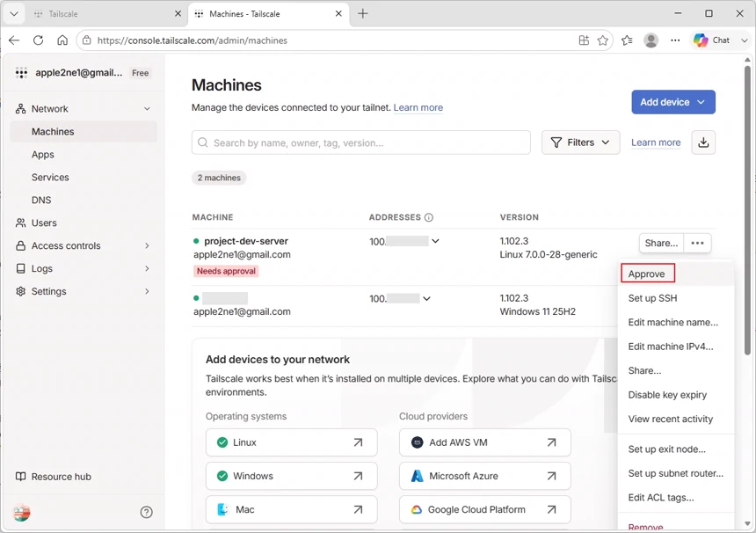This screenshot has height=533, width=756.
Task: Open Apps in the sidebar
Action: [x=84, y=154]
